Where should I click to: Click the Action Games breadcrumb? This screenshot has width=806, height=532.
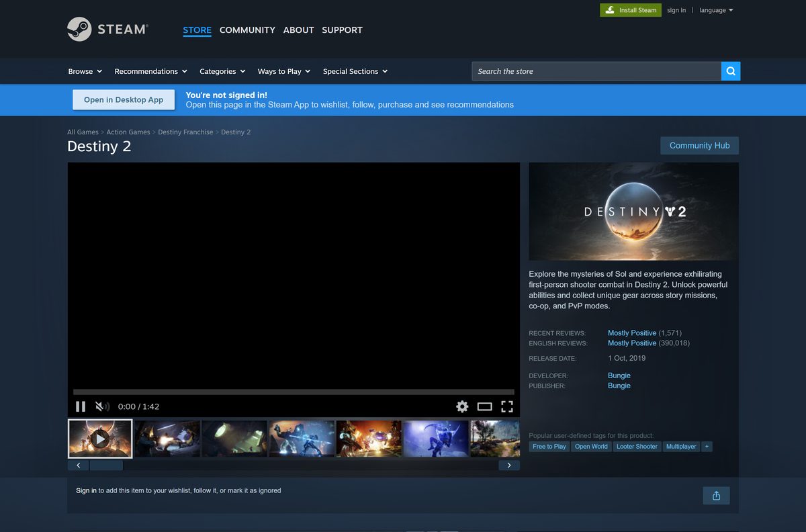point(129,132)
